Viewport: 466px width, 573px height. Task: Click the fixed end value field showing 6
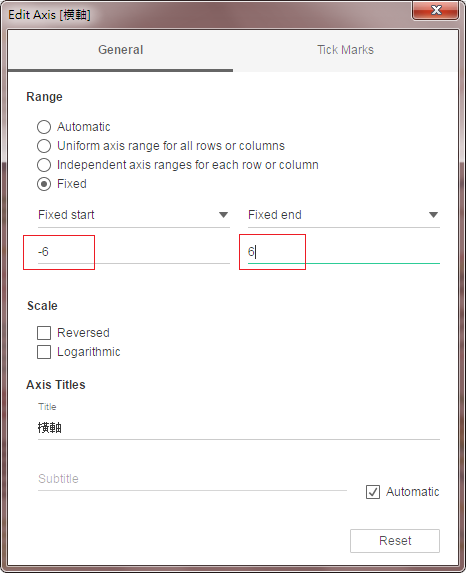pyautogui.click(x=344, y=252)
